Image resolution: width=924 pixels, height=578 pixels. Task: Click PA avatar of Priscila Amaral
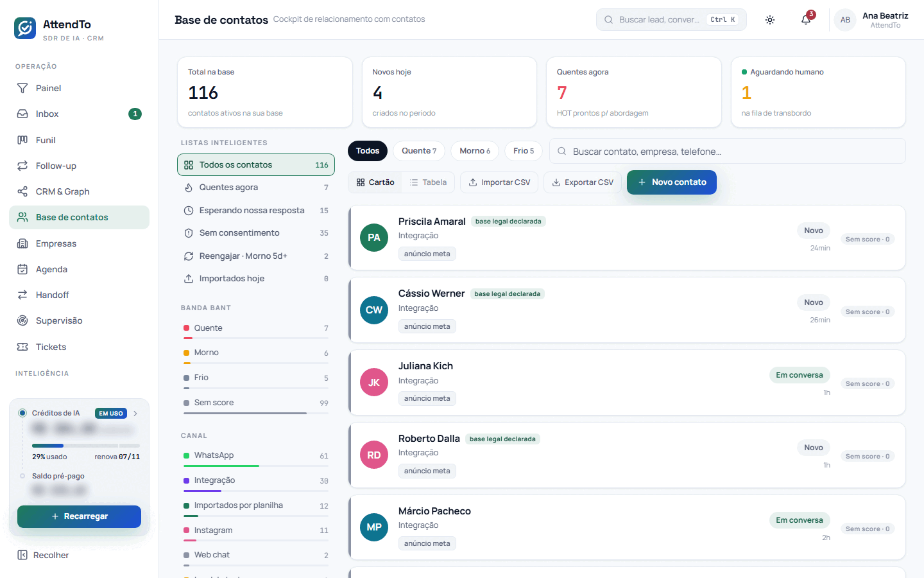click(x=374, y=238)
